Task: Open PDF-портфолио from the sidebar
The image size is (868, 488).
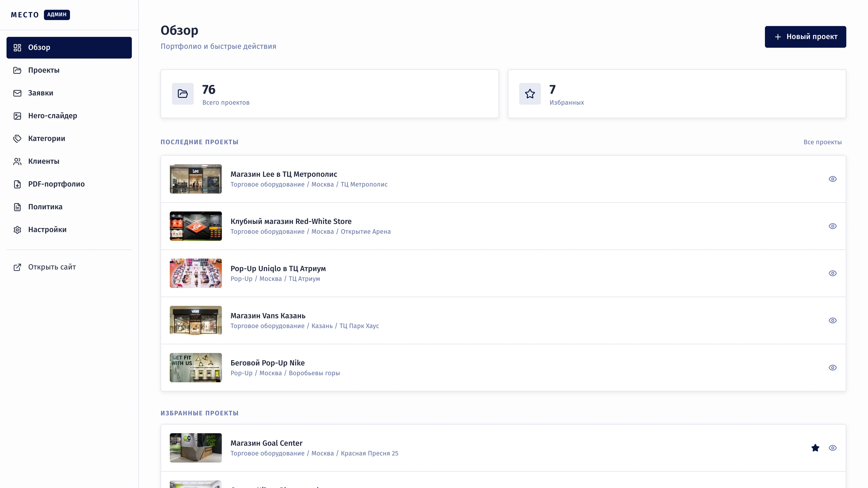Action: pos(69,184)
